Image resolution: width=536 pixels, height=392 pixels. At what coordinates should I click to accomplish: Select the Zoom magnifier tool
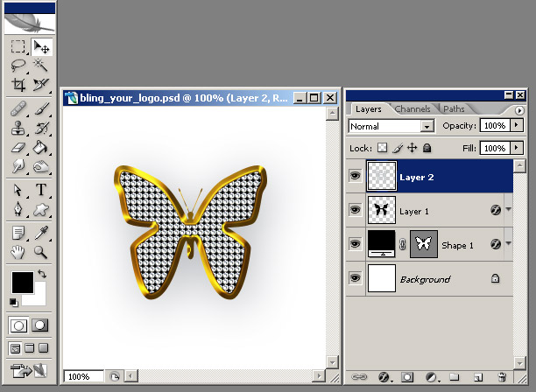coord(40,252)
